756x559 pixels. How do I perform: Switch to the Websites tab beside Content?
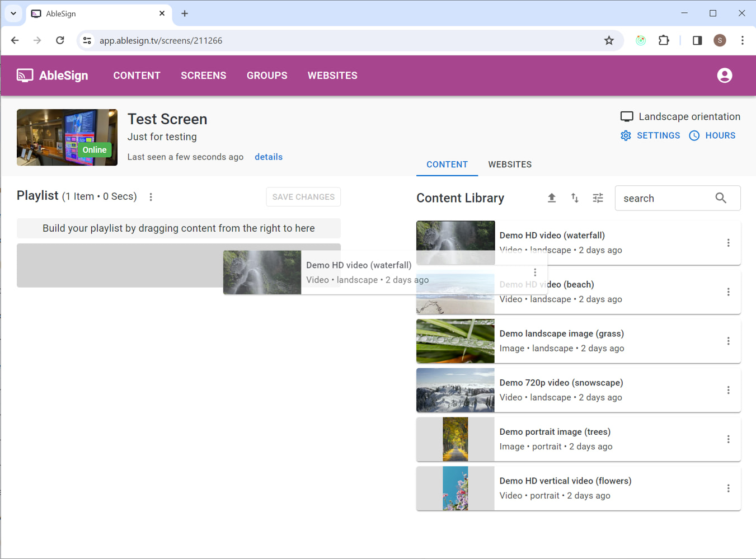[x=509, y=165]
